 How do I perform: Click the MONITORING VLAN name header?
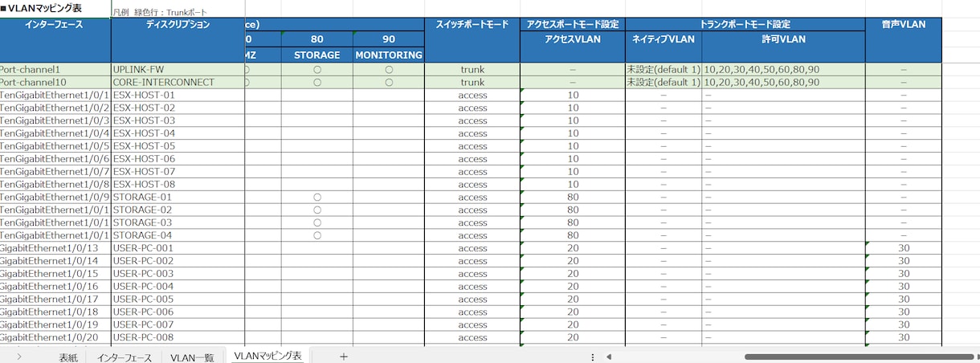point(389,55)
